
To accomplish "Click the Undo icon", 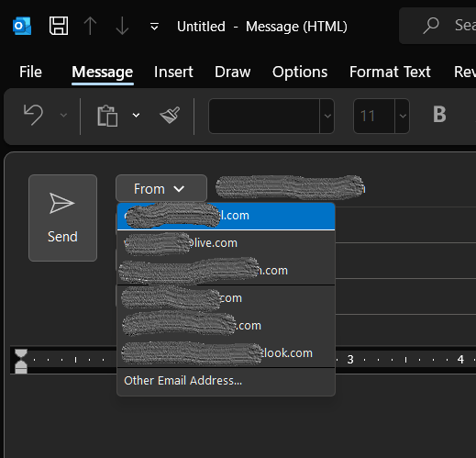I will [x=33, y=116].
